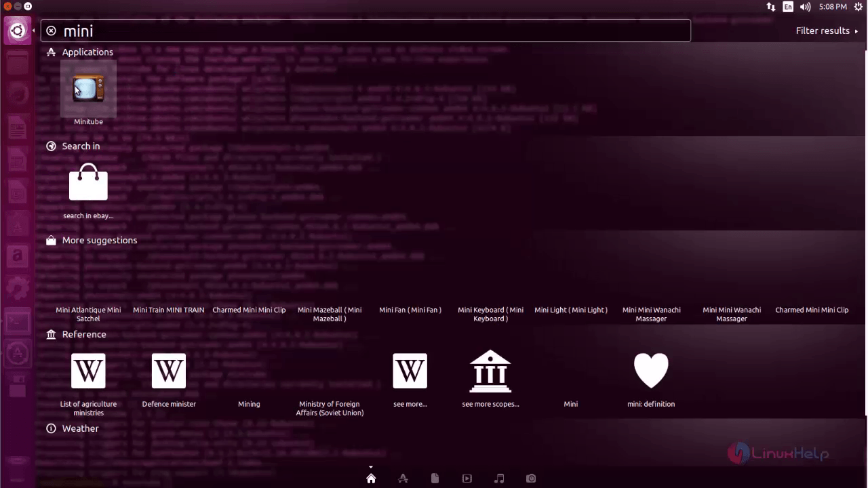Collapse the Reference category header
Image resolution: width=868 pixels, height=488 pixels.
(x=76, y=334)
